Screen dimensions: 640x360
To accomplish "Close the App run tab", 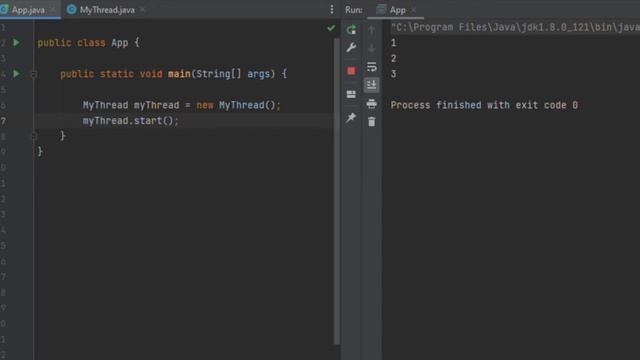I will pos(413,10).
